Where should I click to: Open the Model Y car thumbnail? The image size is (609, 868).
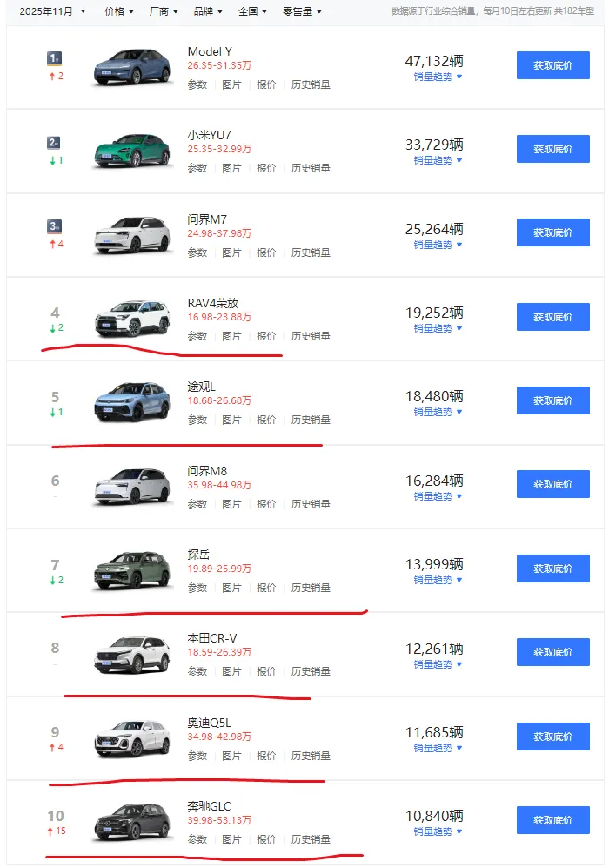pos(131,67)
